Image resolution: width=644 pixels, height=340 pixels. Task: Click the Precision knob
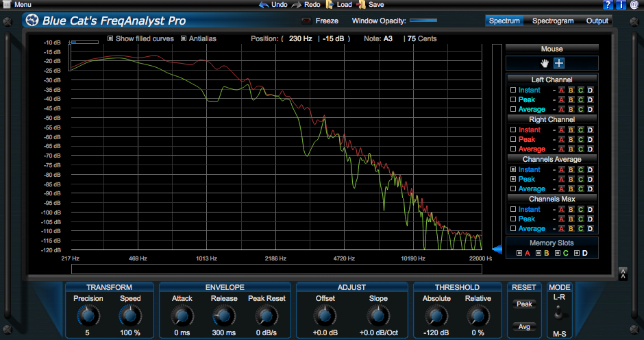pos(88,316)
